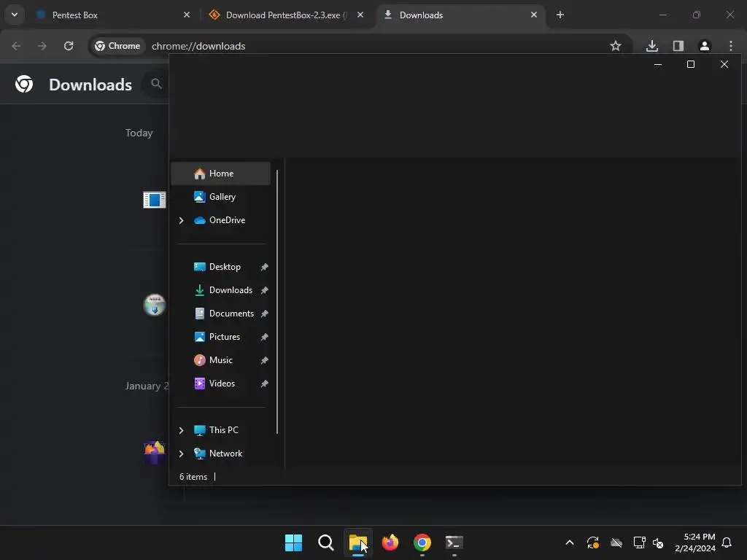The height and width of the screenshot is (560, 747).
Task: Click OneDrive tray icon
Action: tap(616, 542)
